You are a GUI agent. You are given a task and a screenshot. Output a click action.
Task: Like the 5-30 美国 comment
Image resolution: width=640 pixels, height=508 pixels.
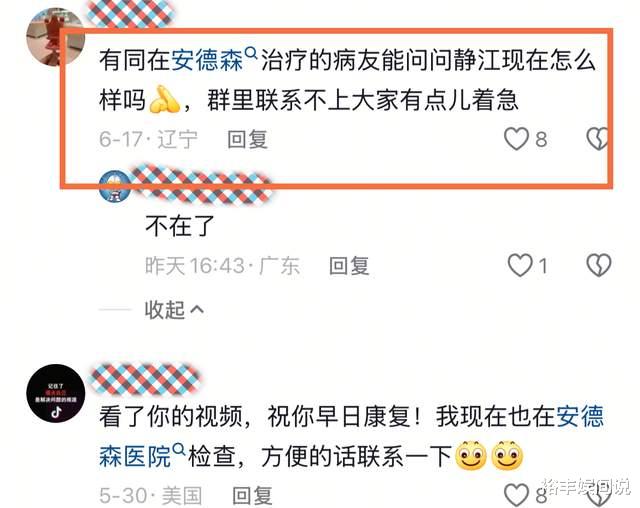(516, 495)
